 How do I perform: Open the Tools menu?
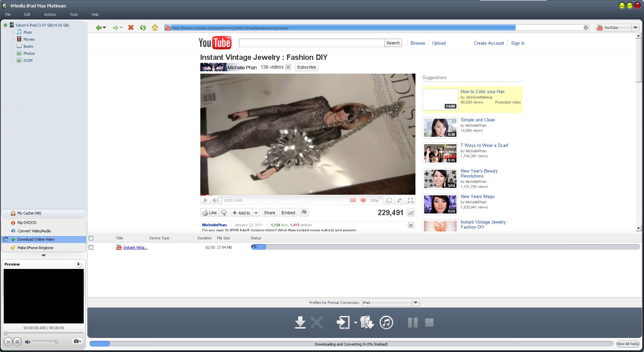74,14
